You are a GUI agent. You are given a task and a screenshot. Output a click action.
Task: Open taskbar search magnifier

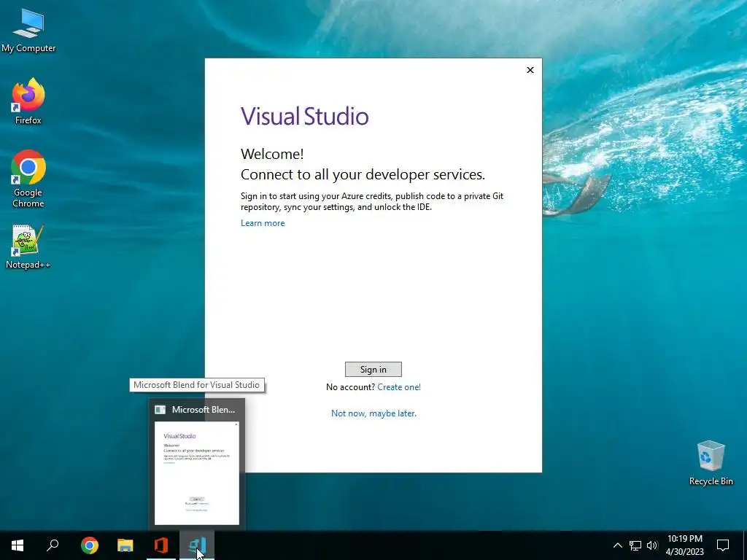click(x=53, y=545)
